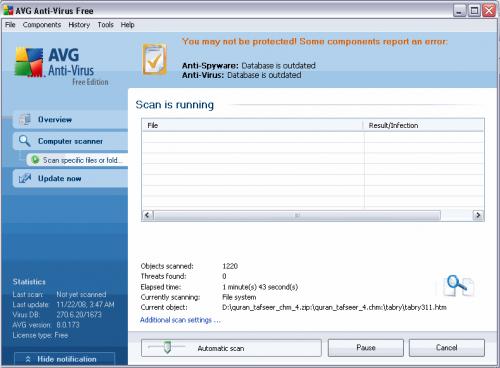
Task: Open the History menu
Action: coord(79,25)
